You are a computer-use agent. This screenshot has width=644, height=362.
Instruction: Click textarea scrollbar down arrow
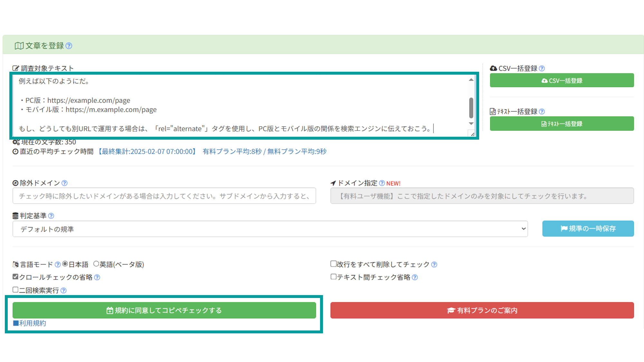(x=471, y=124)
